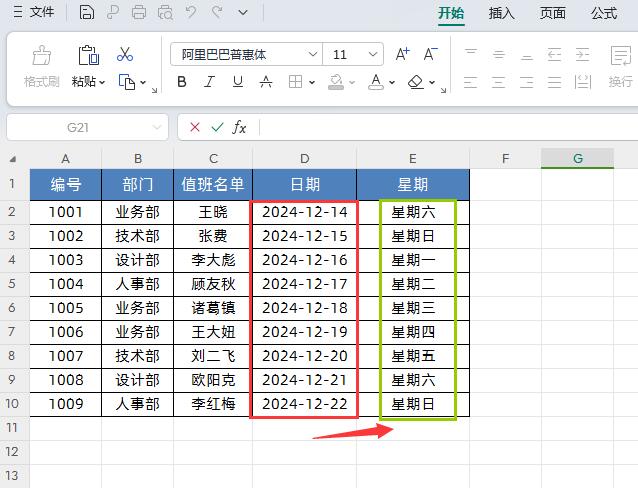Toggle strikethrough formatting
The height and width of the screenshot is (488, 638).
click(266, 82)
